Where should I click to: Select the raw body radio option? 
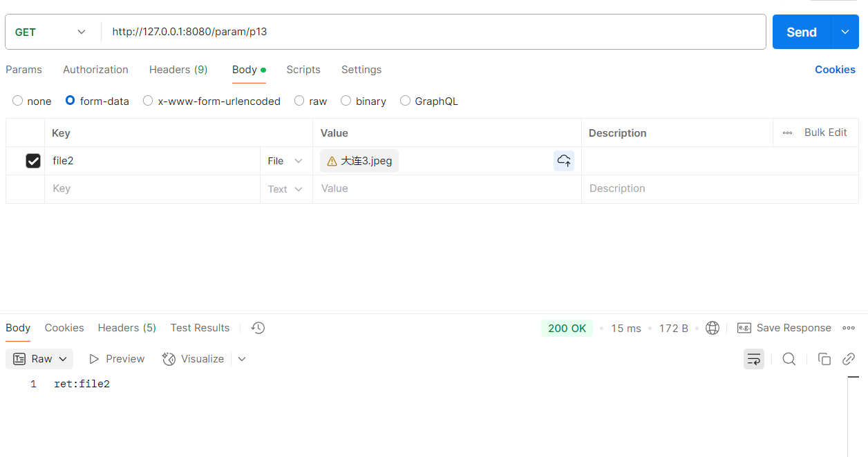299,101
